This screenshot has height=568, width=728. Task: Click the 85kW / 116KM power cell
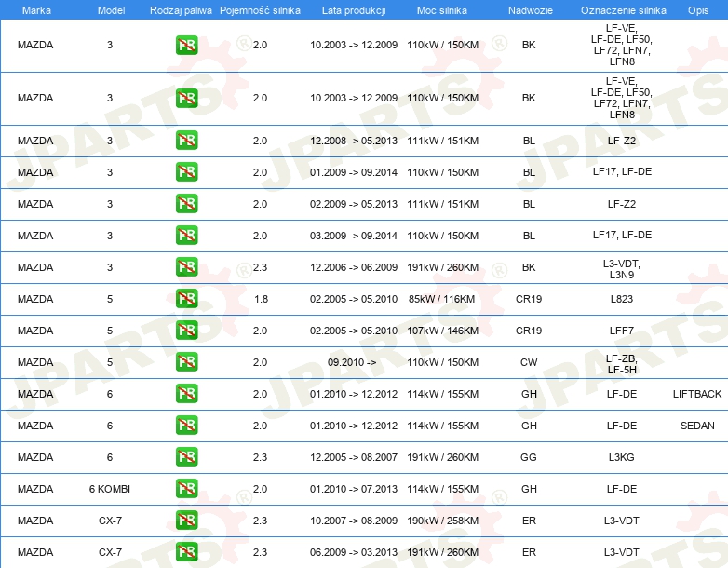(442, 299)
